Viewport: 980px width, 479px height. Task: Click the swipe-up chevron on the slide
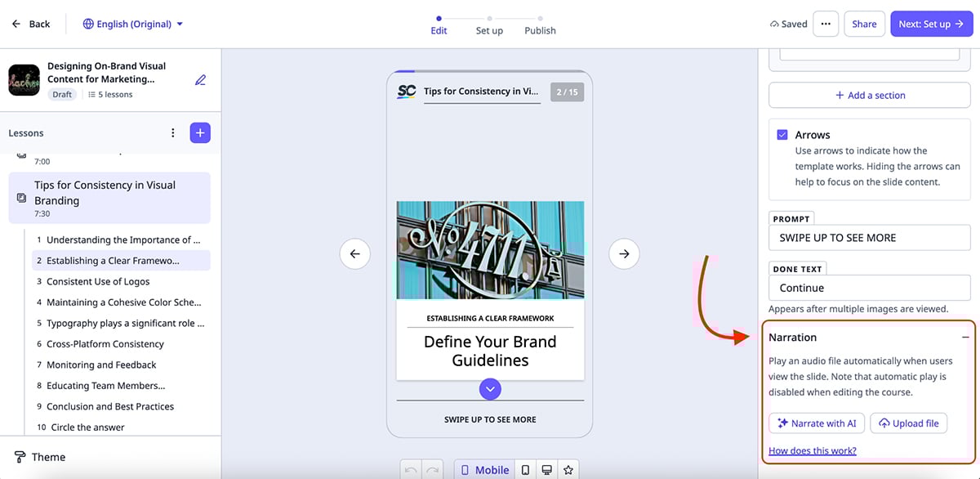pyautogui.click(x=490, y=389)
